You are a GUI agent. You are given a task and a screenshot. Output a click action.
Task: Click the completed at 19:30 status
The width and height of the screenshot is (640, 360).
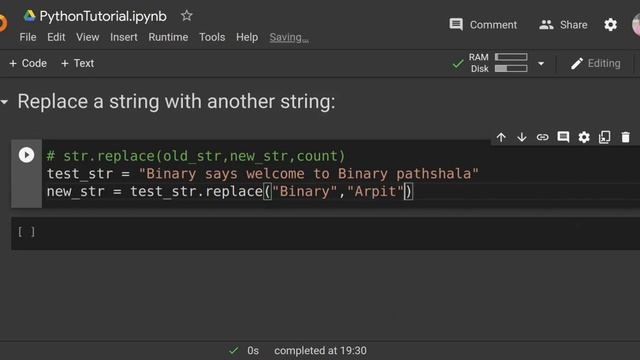point(320,351)
